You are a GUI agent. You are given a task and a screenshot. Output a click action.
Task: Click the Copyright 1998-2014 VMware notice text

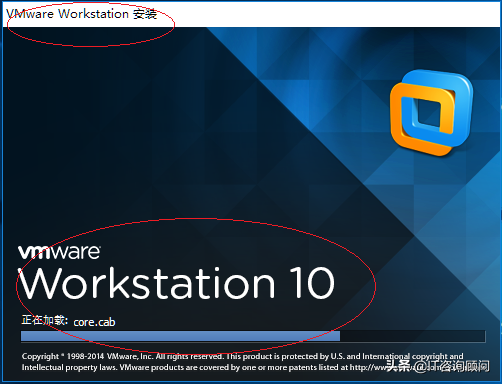coord(242,356)
